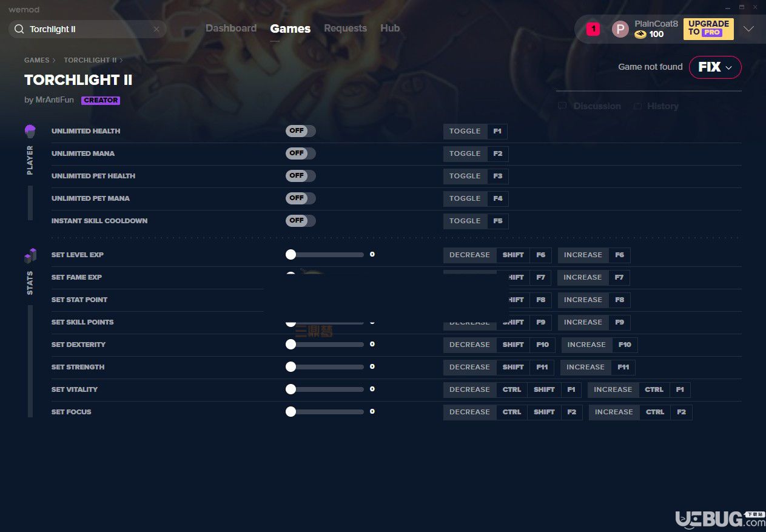Click the Unlimited Health TOGGLE hotkey button
766x532 pixels.
[465, 131]
